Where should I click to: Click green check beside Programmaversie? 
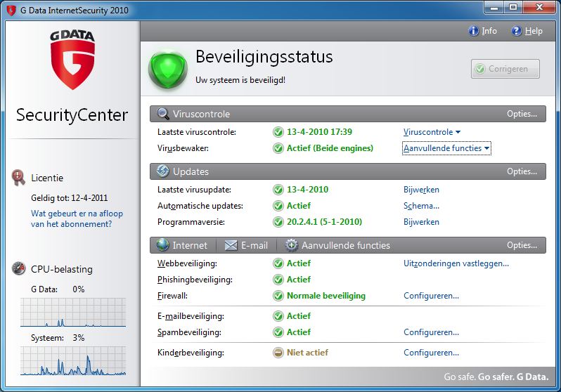click(x=278, y=222)
